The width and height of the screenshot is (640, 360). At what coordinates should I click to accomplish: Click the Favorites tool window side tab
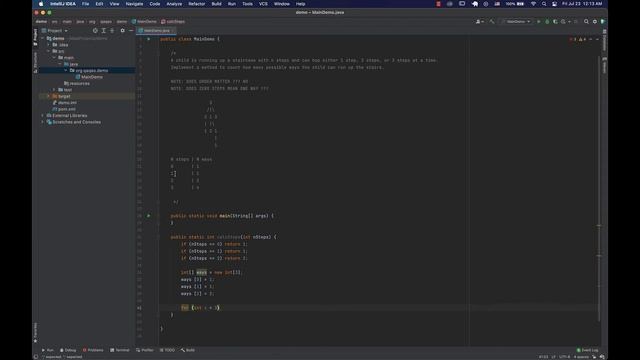coord(36,333)
